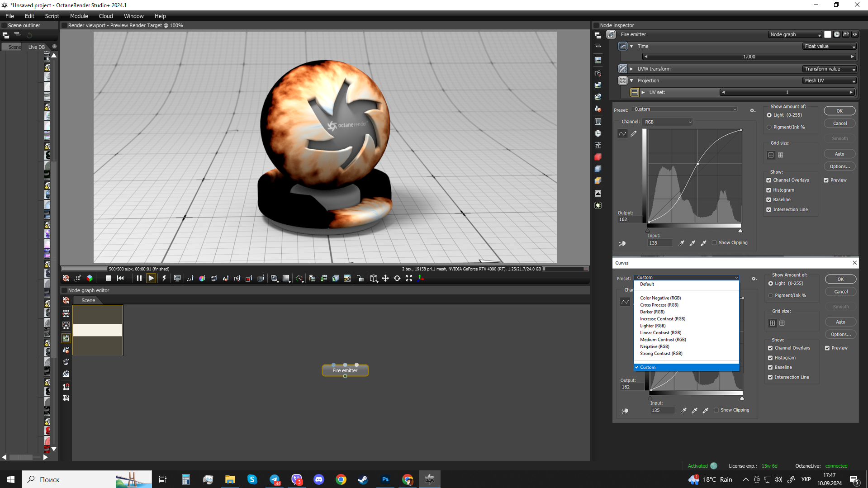868x488 pixels.
Task: Select the pencil draw-curve tool in upper Curves
Action: 634,133
